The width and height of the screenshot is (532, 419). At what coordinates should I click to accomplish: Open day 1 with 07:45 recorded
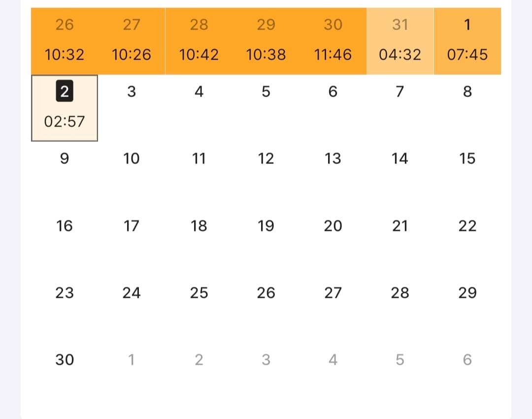coord(467,41)
